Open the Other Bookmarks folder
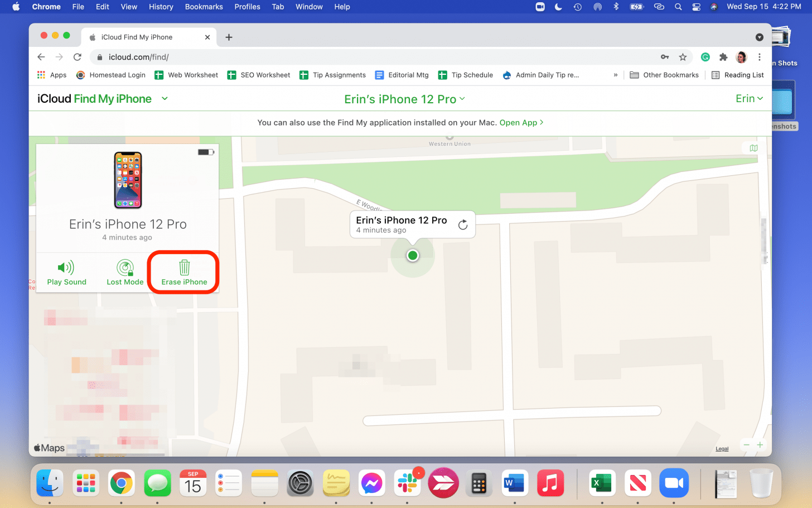812x508 pixels. click(664, 75)
